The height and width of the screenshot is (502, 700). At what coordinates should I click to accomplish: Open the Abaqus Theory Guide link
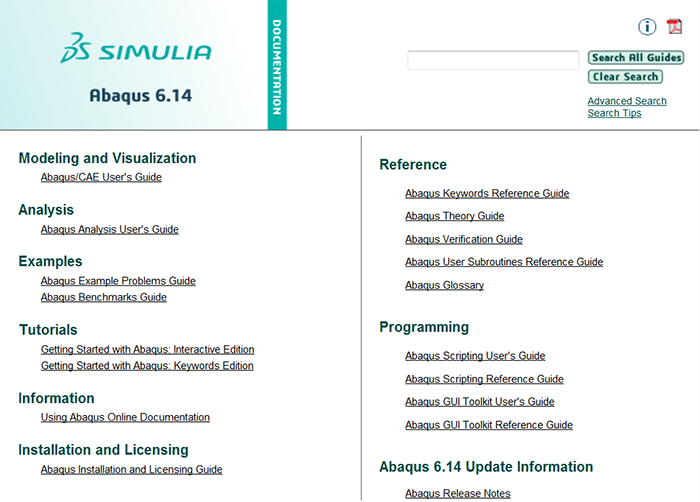pos(454,216)
